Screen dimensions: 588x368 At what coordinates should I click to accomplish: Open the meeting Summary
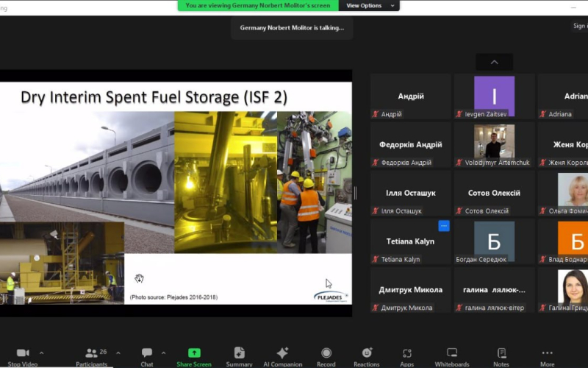239,358
